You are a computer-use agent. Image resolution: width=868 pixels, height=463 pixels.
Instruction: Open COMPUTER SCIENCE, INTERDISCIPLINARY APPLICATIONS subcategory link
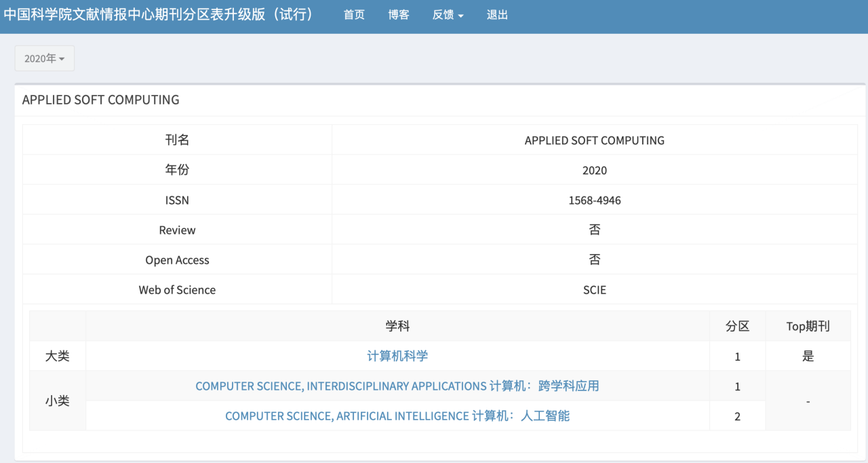pyautogui.click(x=397, y=385)
